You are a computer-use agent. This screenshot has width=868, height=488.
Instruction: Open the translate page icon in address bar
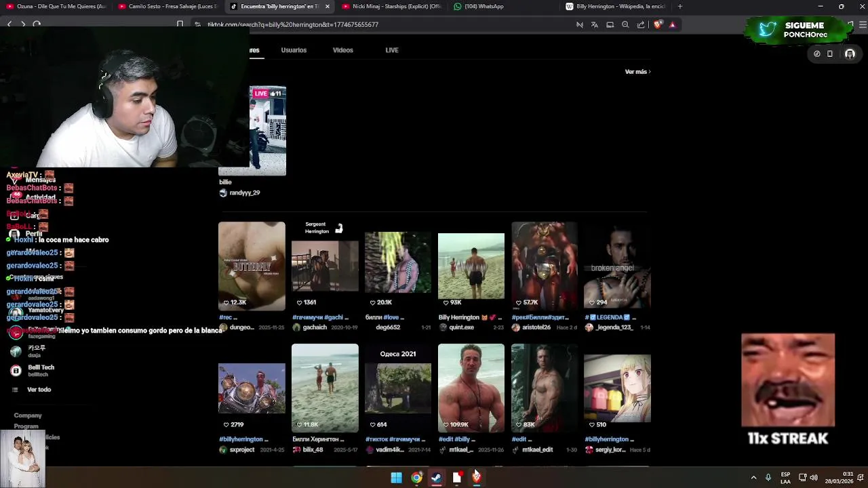tap(595, 24)
